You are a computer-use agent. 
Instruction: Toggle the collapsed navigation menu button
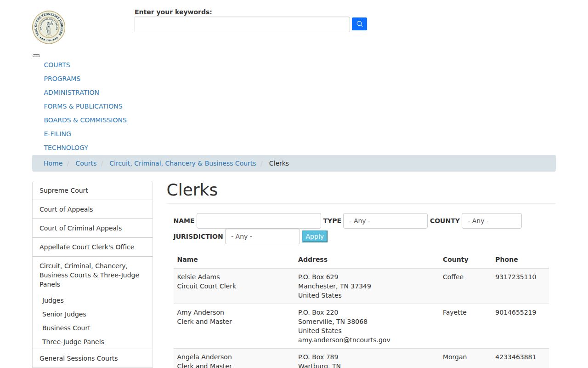click(36, 56)
